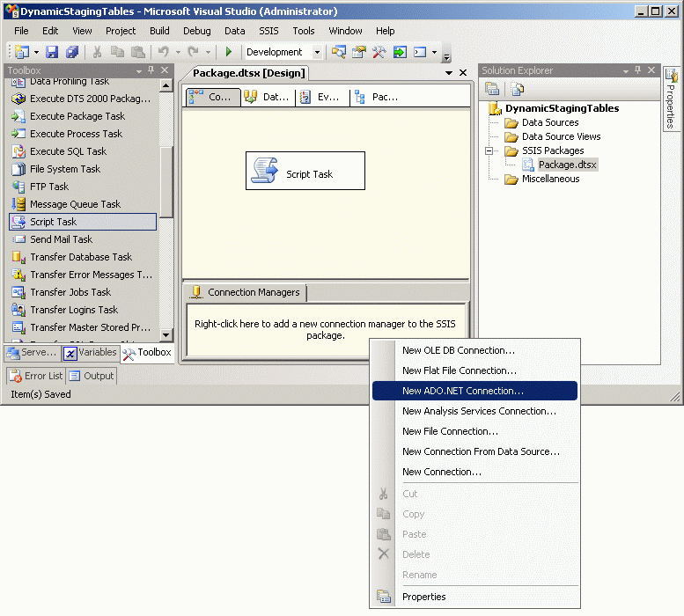Open the SSIS menu
Screen dimensions: 684x616
[x=268, y=31]
